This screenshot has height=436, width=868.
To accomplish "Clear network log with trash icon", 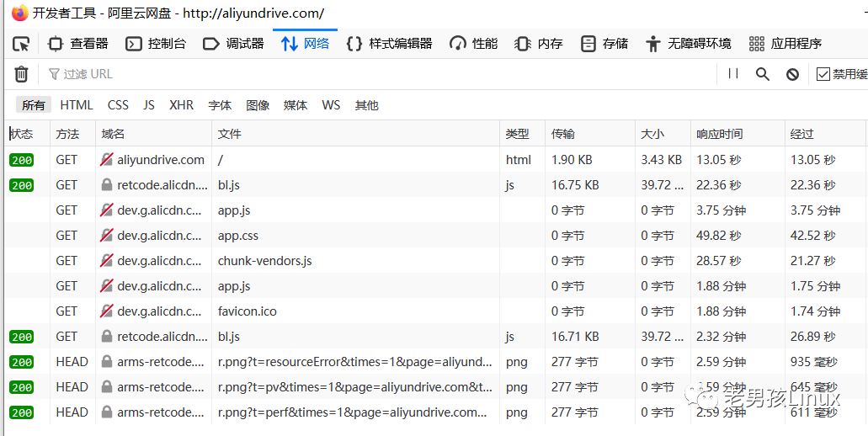I will [x=21, y=74].
